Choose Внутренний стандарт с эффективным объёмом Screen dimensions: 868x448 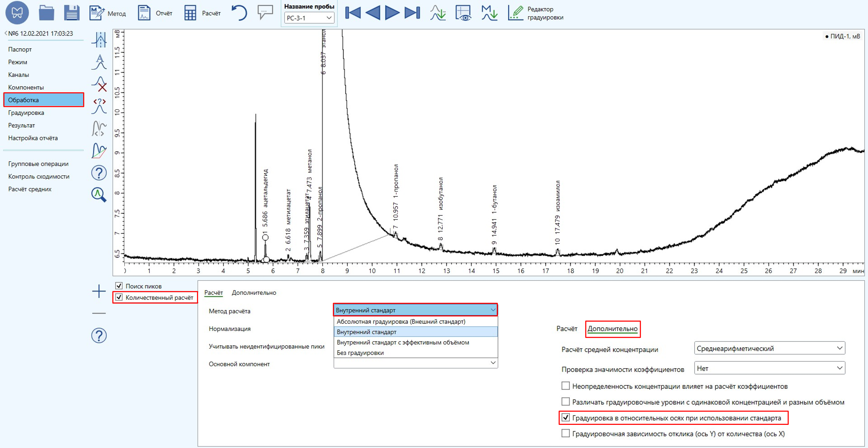pyautogui.click(x=416, y=342)
